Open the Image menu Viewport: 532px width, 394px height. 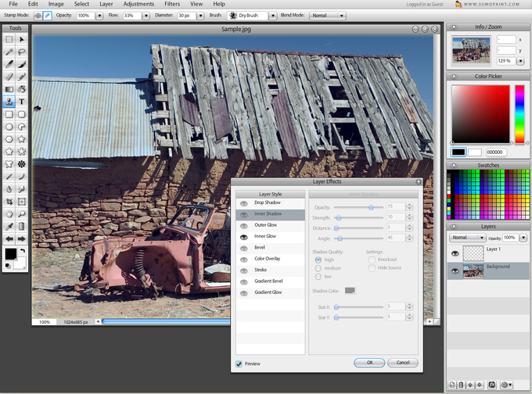pyautogui.click(x=56, y=4)
